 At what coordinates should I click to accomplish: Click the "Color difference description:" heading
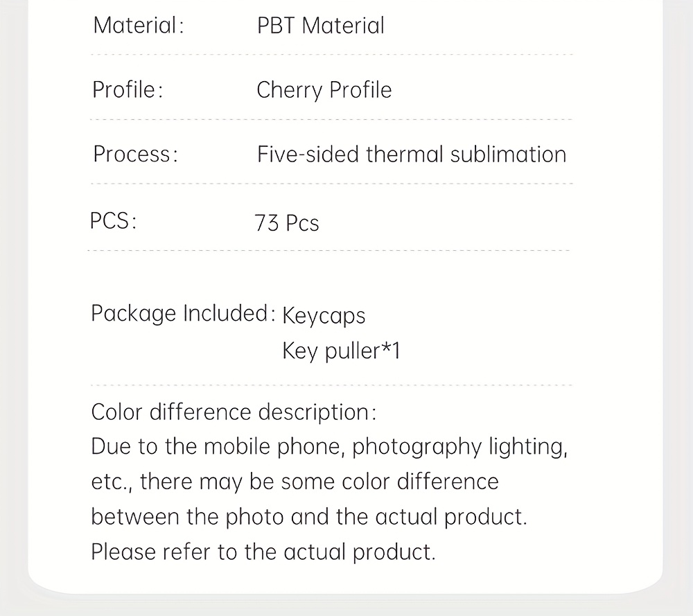(x=234, y=412)
